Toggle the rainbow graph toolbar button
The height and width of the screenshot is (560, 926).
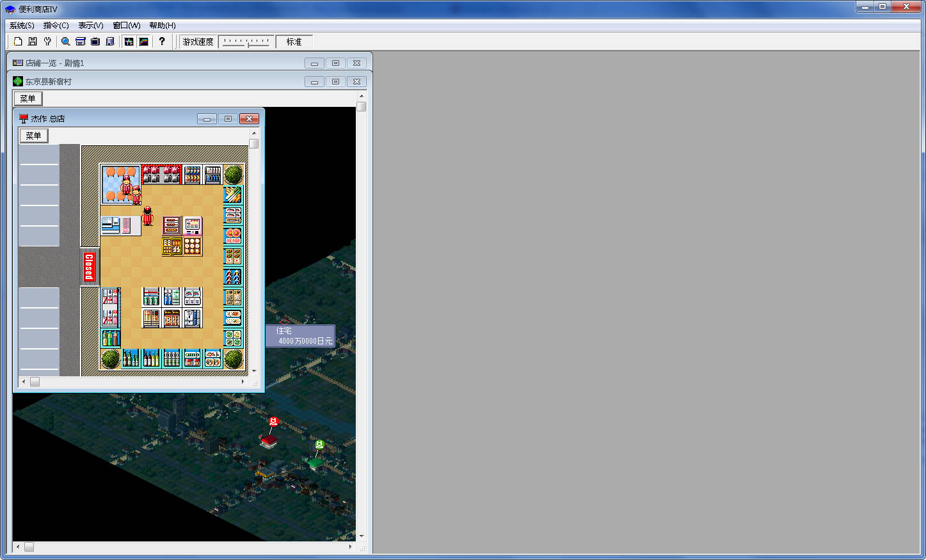pos(144,42)
